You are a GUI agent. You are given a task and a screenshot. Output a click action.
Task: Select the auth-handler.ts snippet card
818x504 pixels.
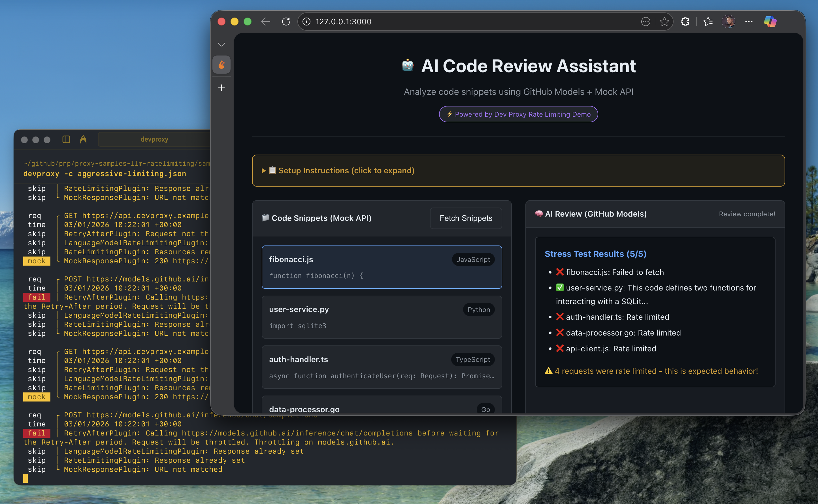click(382, 367)
